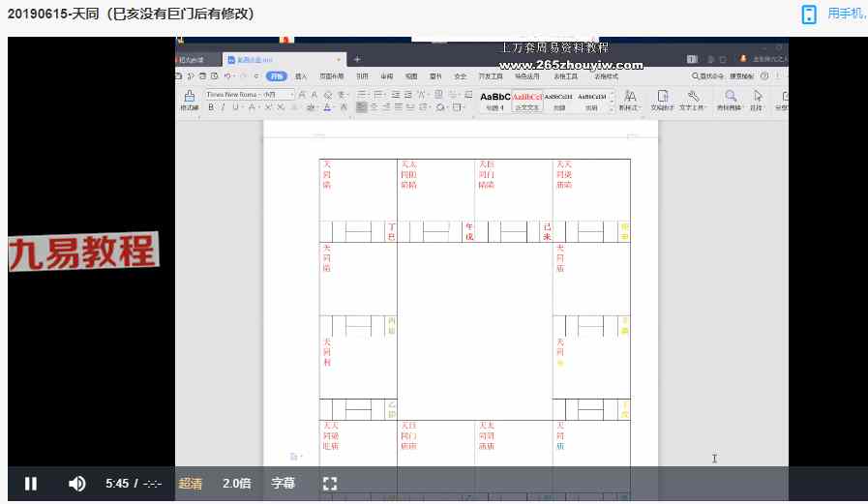Click the Find and Replace magnifier icon

(x=731, y=96)
